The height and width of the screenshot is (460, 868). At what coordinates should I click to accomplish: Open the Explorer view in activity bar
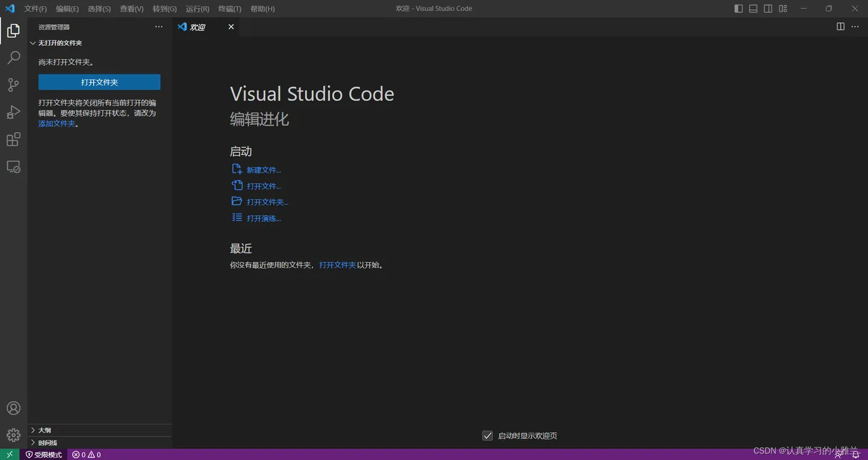tap(13, 30)
